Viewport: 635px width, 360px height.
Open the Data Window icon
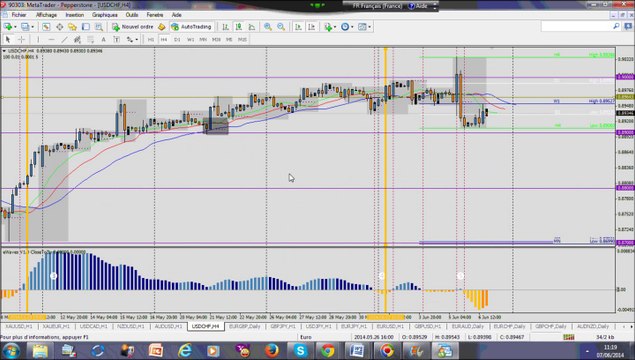60,27
